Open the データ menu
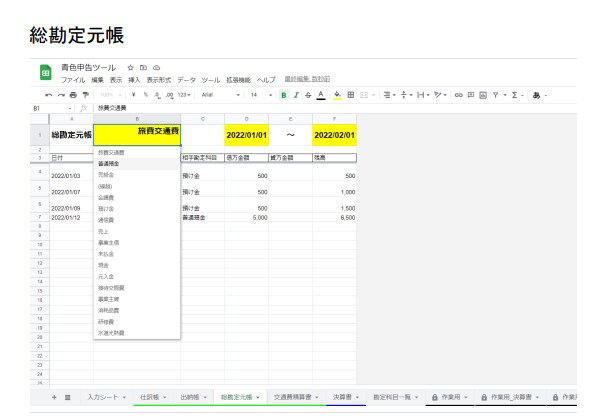The height and width of the screenshot is (416, 593). click(x=186, y=80)
